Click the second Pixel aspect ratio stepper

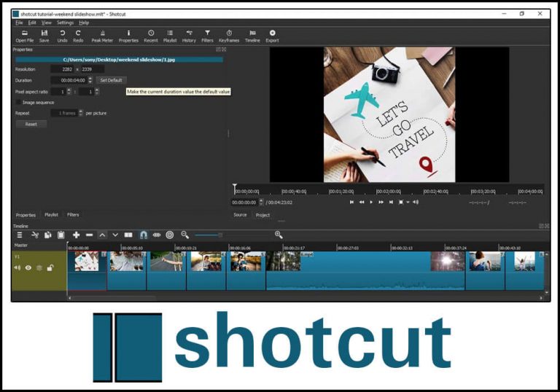(97, 92)
